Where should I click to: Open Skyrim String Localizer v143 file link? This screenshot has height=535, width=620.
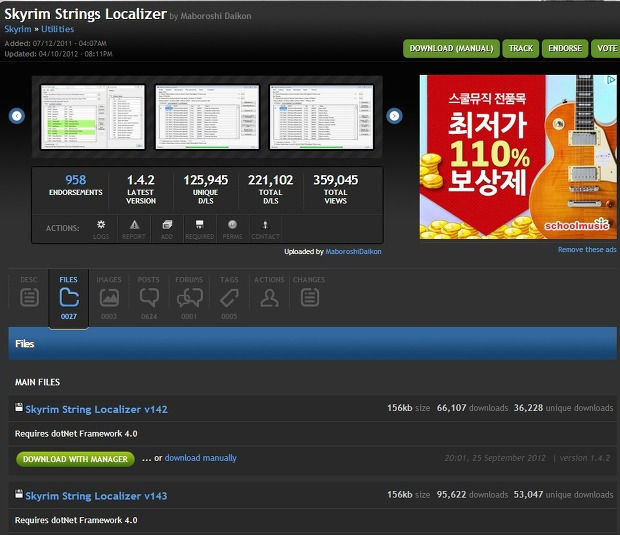pyautogui.click(x=96, y=496)
